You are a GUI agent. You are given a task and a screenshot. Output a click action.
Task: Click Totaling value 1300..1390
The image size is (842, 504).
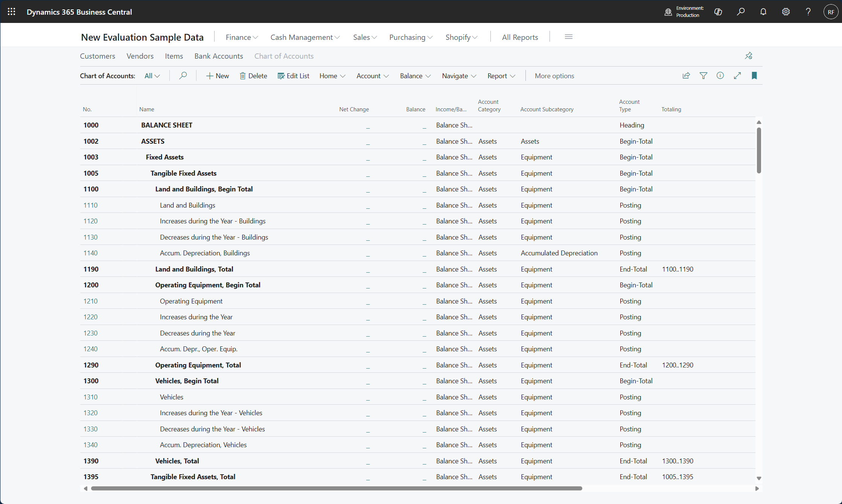point(678,461)
